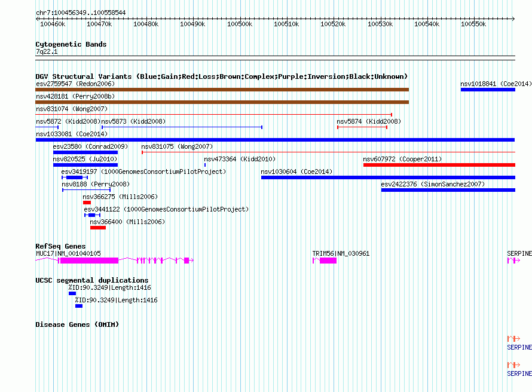Open esv3441122 1000 Genomes pilot variant
Viewport: 532px width, 392px height.
coord(92,215)
